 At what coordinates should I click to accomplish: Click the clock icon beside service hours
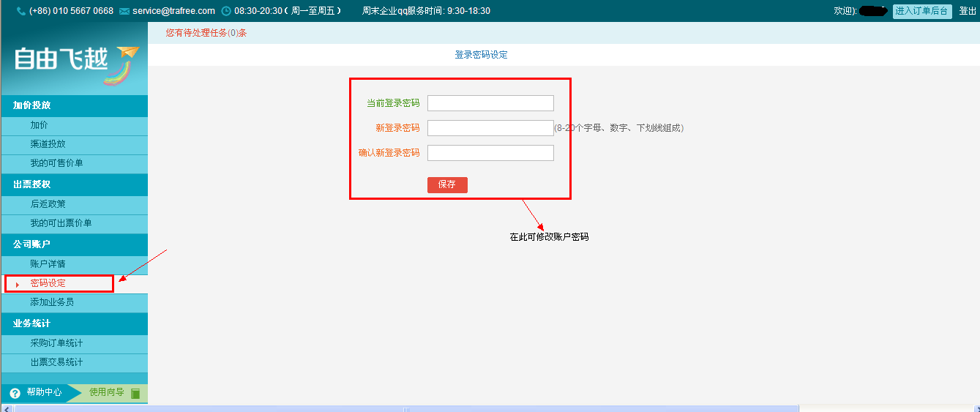(226, 11)
